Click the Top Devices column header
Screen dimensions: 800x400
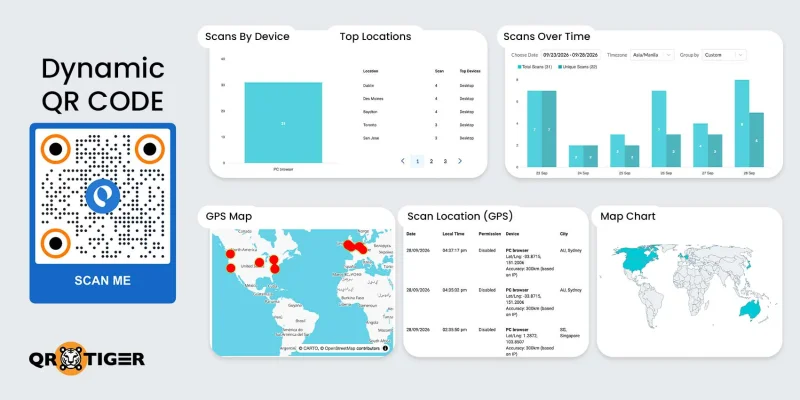click(470, 71)
